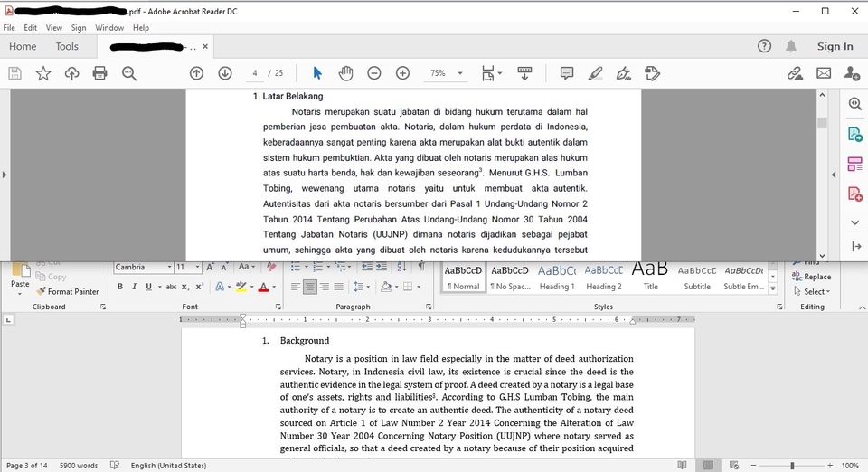Click the star bookmark icon in Acrobat
868x472 pixels.
[x=43, y=73]
